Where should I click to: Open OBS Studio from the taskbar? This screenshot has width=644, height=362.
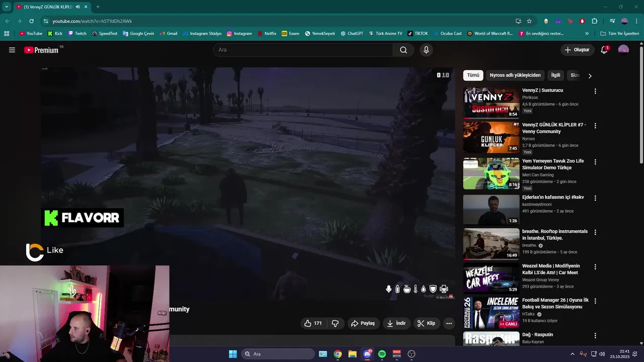click(x=412, y=354)
